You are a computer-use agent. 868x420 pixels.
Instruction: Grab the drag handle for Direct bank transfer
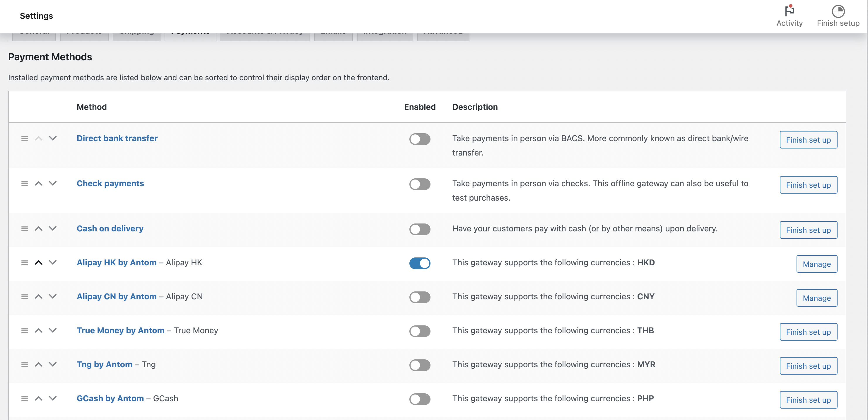(x=24, y=139)
